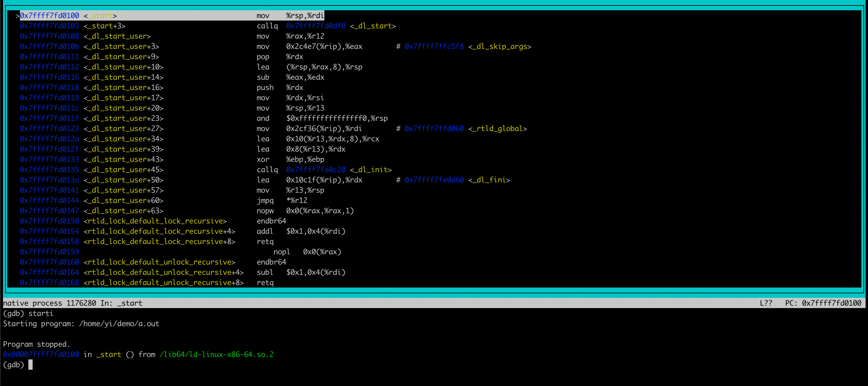The height and width of the screenshot is (386, 868).
Task: Select the highlighted address 0x7ffff7fd0100
Action: (49, 15)
